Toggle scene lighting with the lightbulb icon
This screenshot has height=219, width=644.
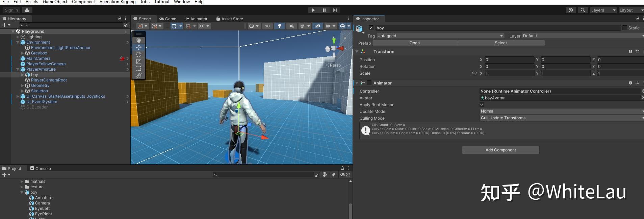(x=279, y=26)
